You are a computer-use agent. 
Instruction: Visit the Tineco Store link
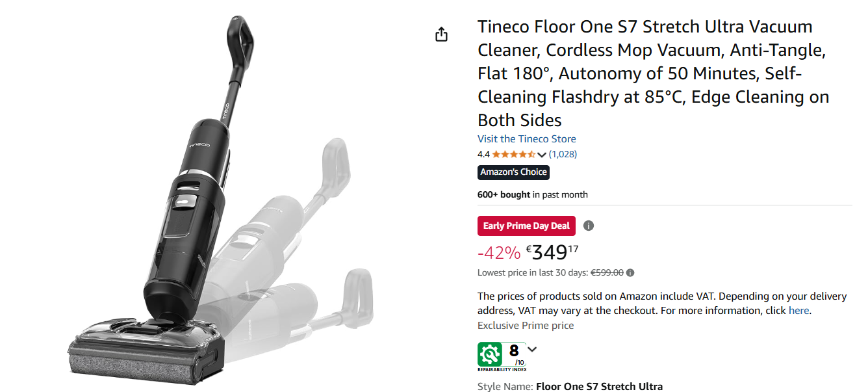(526, 139)
